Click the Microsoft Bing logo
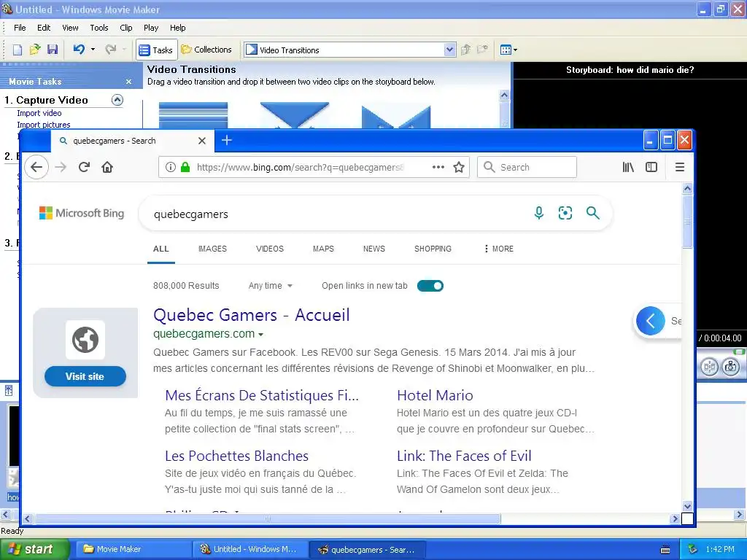The height and width of the screenshot is (560, 747). tap(82, 213)
